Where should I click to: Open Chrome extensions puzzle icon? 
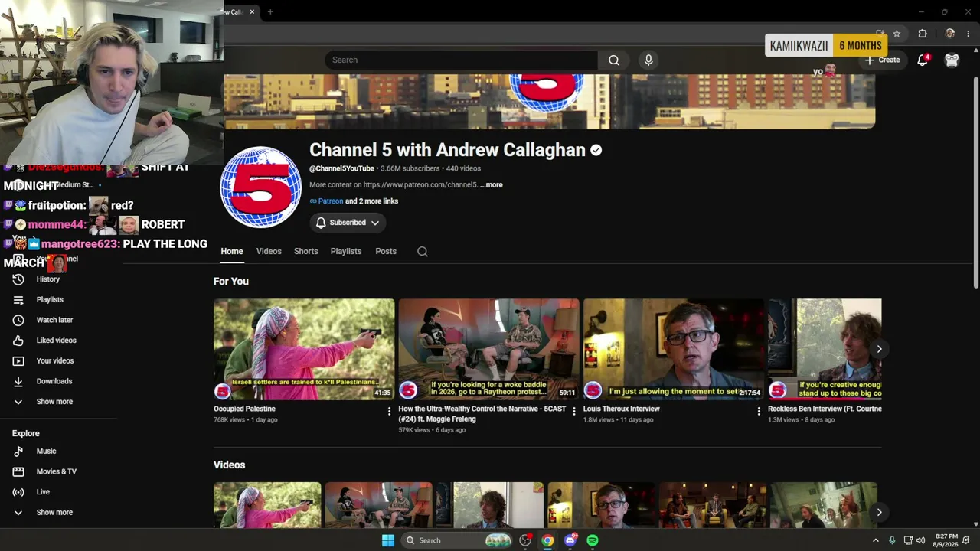point(923,34)
